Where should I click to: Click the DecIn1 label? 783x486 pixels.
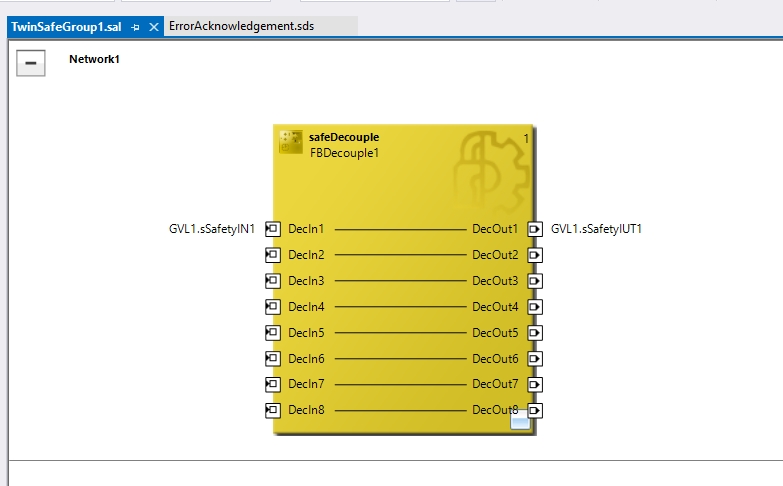306,229
